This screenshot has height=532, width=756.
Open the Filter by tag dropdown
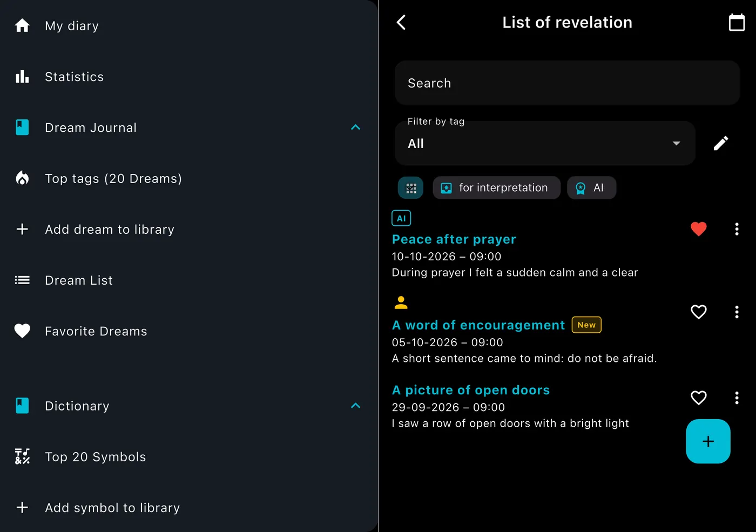click(545, 143)
